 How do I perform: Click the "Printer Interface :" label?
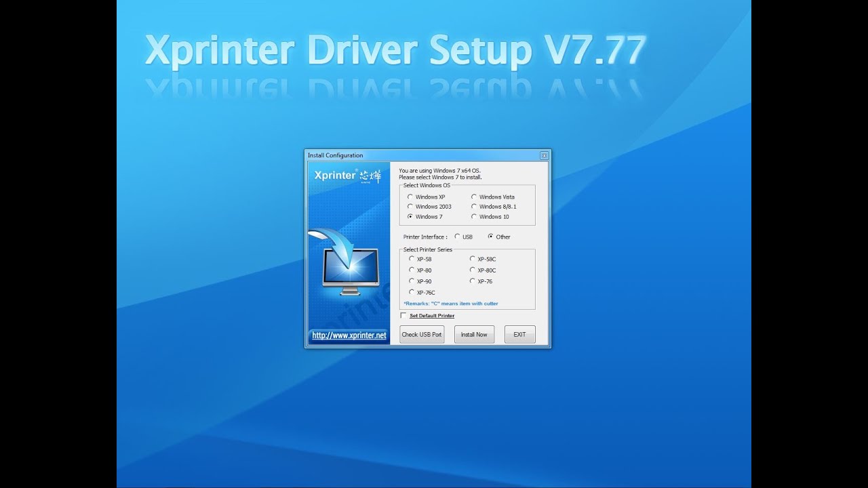pos(425,237)
